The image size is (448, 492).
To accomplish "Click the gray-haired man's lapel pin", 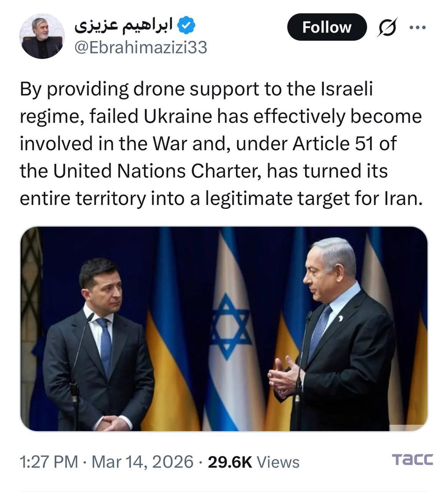I will (x=340, y=319).
